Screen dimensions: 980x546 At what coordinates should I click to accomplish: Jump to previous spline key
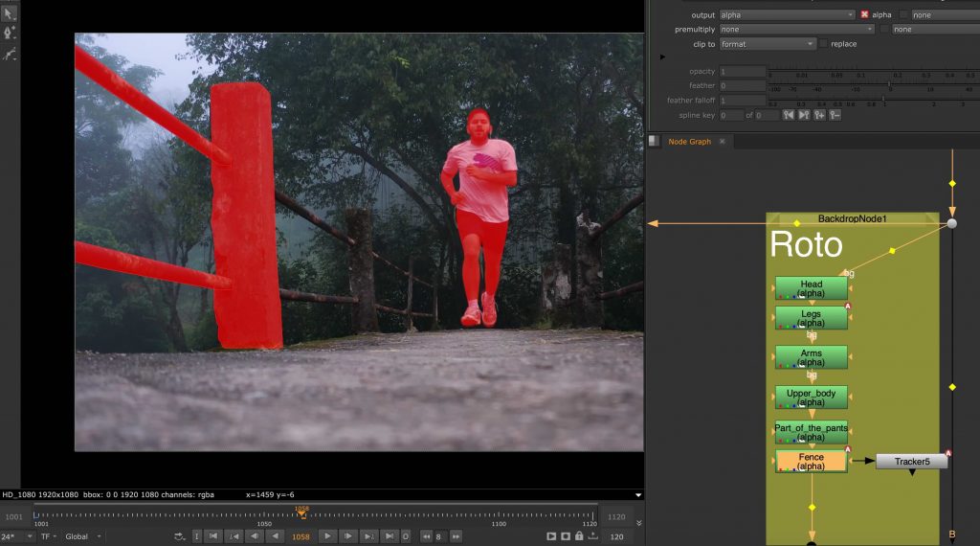tap(789, 115)
